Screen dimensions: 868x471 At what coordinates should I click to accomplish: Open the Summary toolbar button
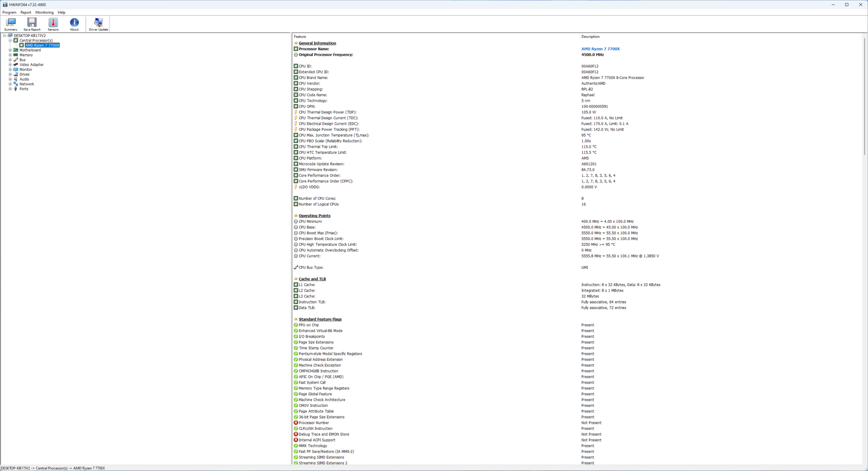(x=11, y=24)
